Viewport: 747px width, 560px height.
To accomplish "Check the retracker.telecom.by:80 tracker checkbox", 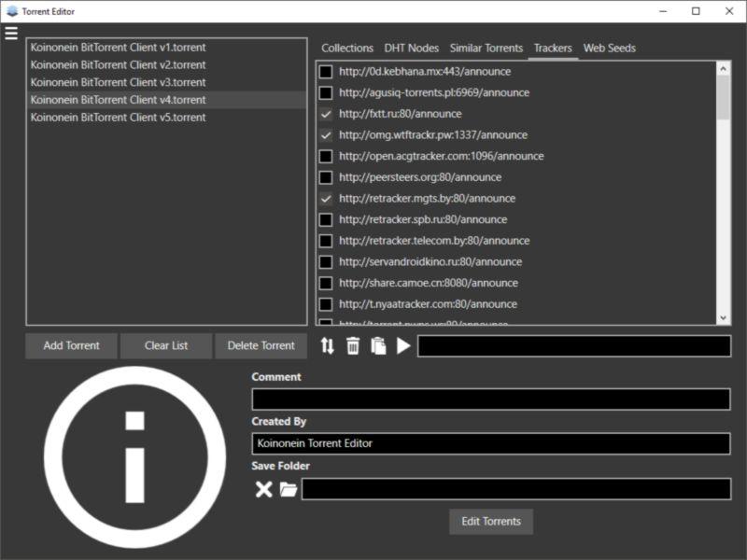I will click(x=326, y=241).
